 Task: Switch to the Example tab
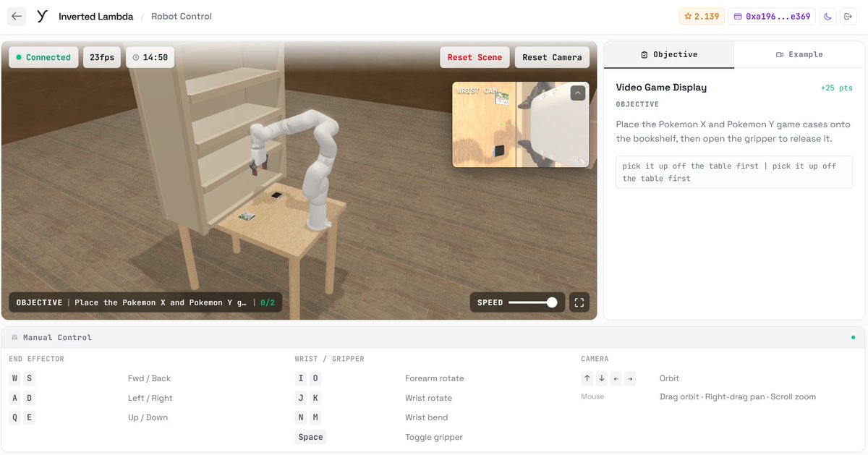click(799, 54)
